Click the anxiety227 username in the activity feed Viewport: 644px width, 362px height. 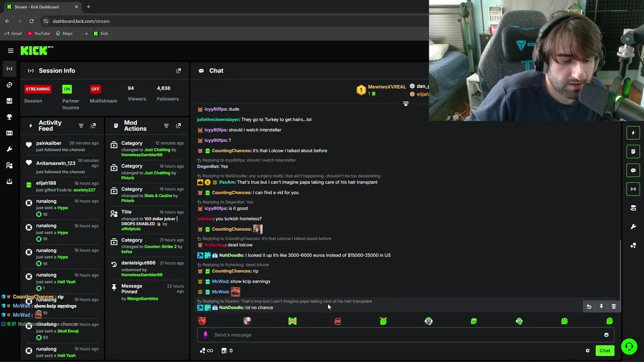[x=84, y=190]
